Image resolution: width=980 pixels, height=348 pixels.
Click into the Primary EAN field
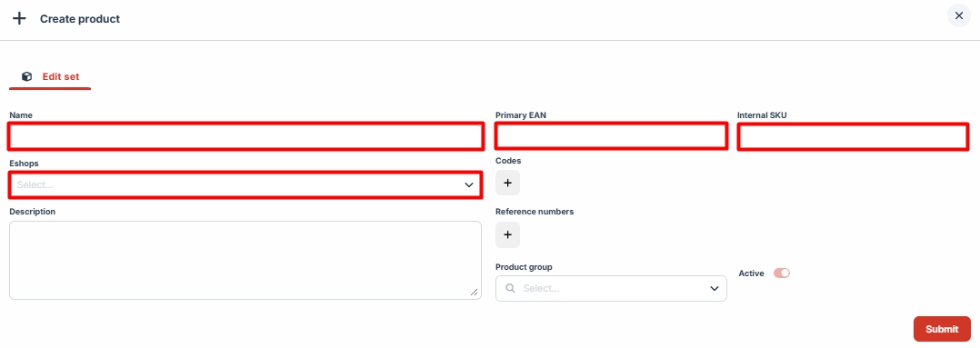tap(611, 136)
